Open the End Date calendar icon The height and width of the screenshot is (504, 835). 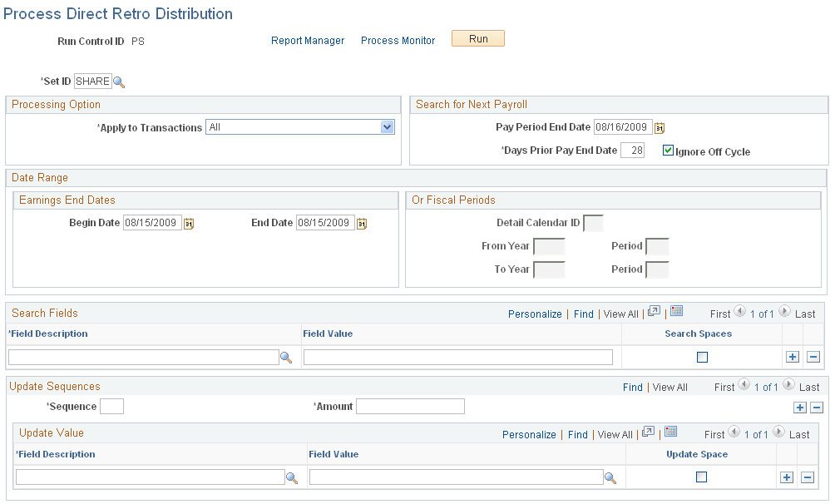[x=361, y=223]
